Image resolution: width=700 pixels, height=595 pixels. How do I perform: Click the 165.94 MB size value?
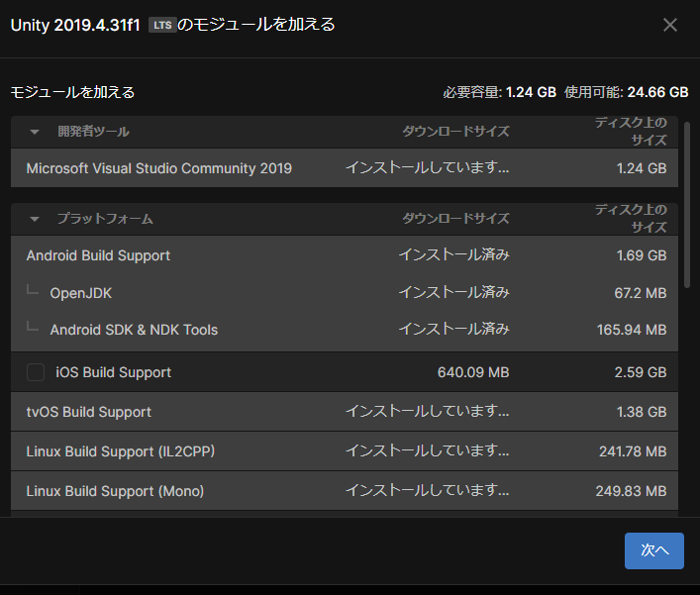click(632, 330)
